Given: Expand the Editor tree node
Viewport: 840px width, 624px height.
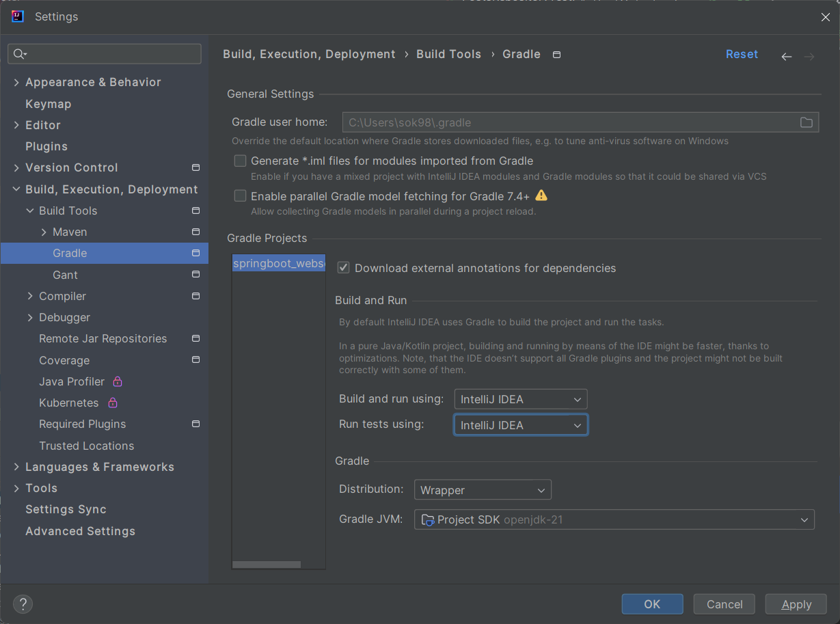Looking at the screenshot, I should click(x=16, y=125).
